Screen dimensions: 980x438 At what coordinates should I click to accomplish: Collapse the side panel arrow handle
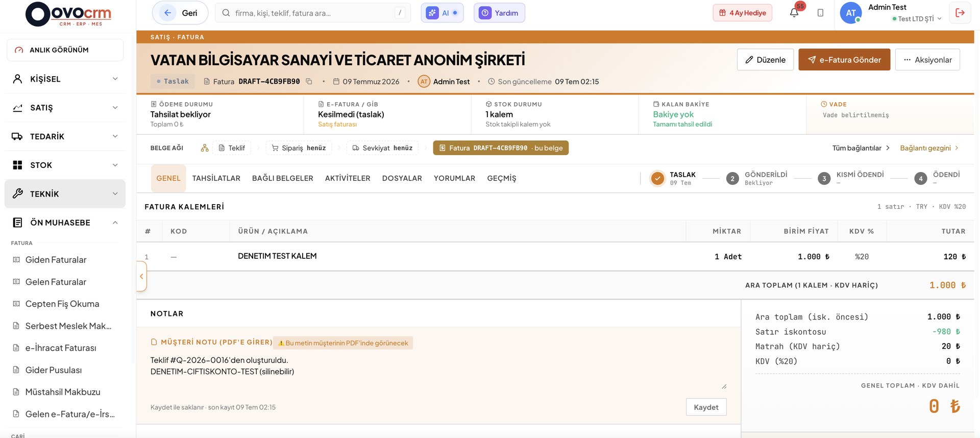point(141,276)
